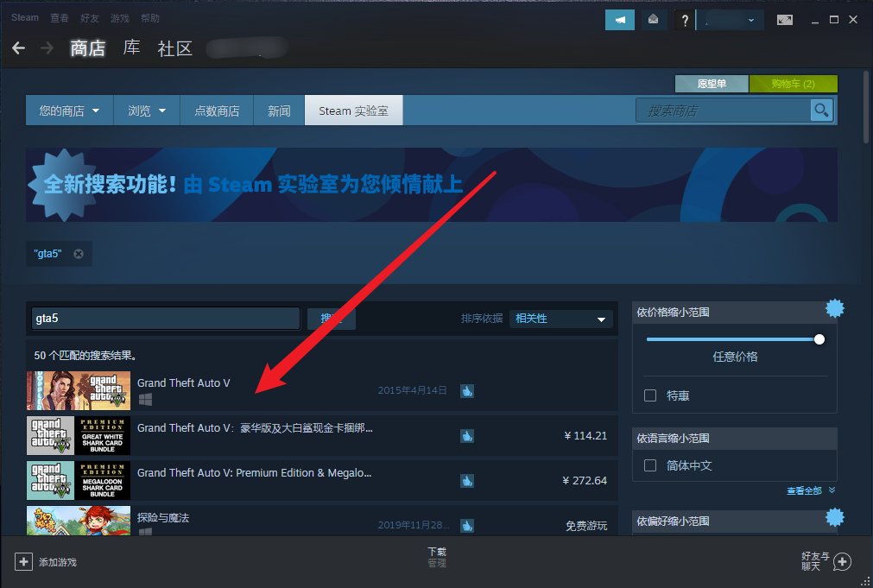
Task: Select the Windows platform icon under Grand Theft Auto V
Action: pos(145,400)
